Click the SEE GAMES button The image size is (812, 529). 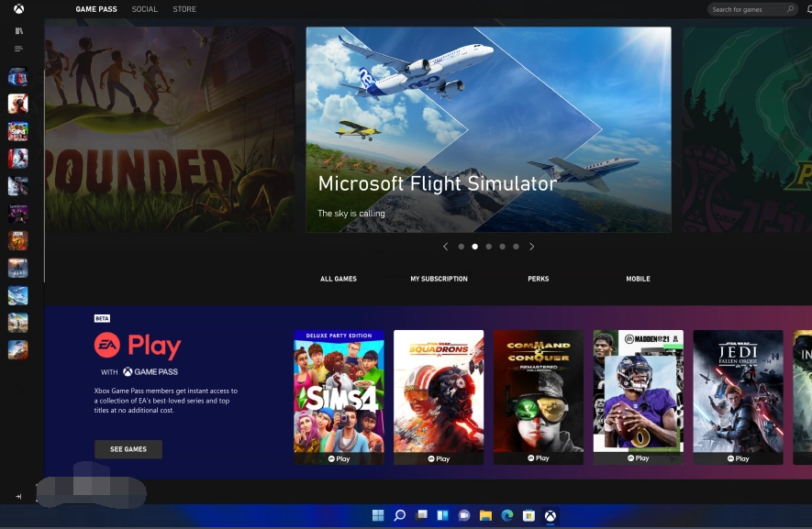pyautogui.click(x=128, y=449)
